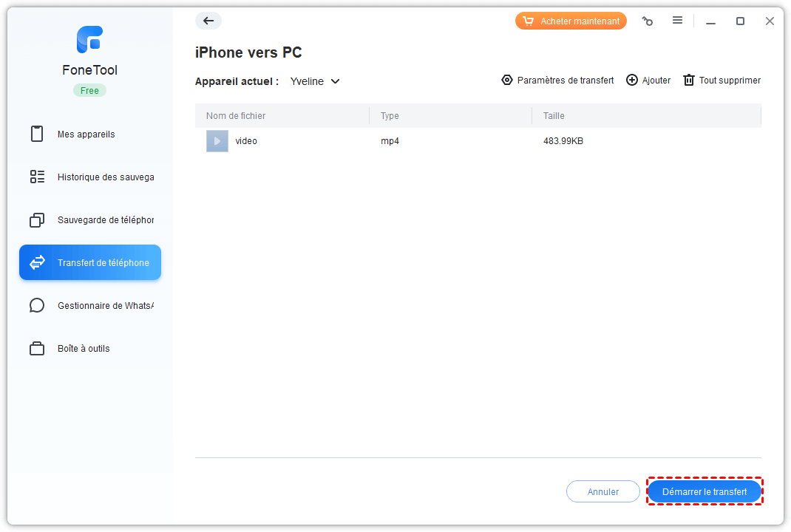Sort by Nom de fichier column

click(236, 116)
